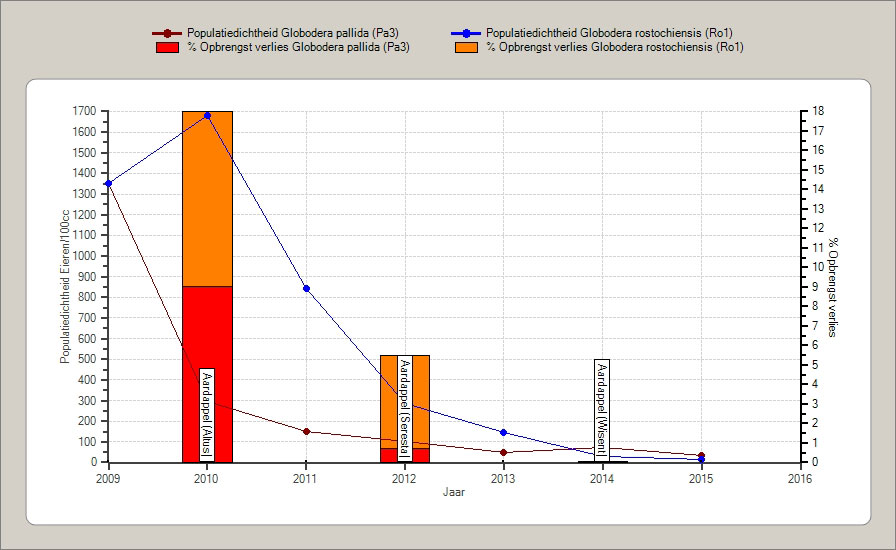Click the blue Ro1 data point at 2010

[x=207, y=116]
